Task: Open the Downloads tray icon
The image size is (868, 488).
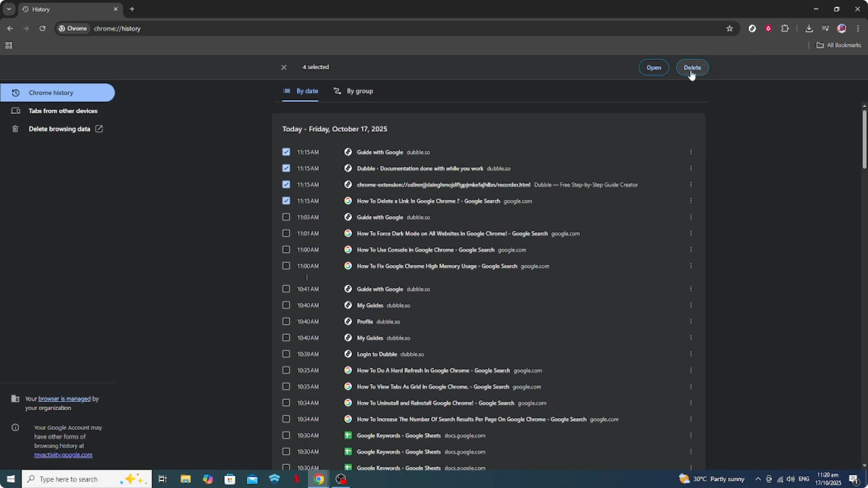Action: [809, 29]
